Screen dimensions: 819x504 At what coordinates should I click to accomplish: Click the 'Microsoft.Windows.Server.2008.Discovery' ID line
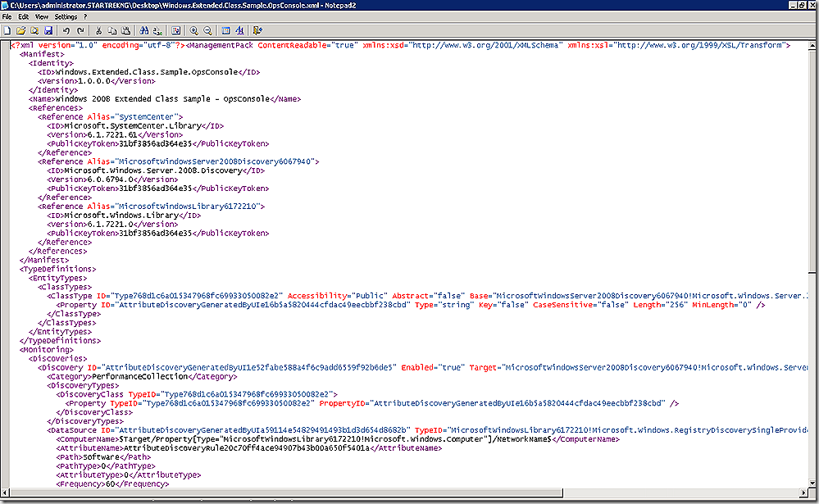click(156, 170)
